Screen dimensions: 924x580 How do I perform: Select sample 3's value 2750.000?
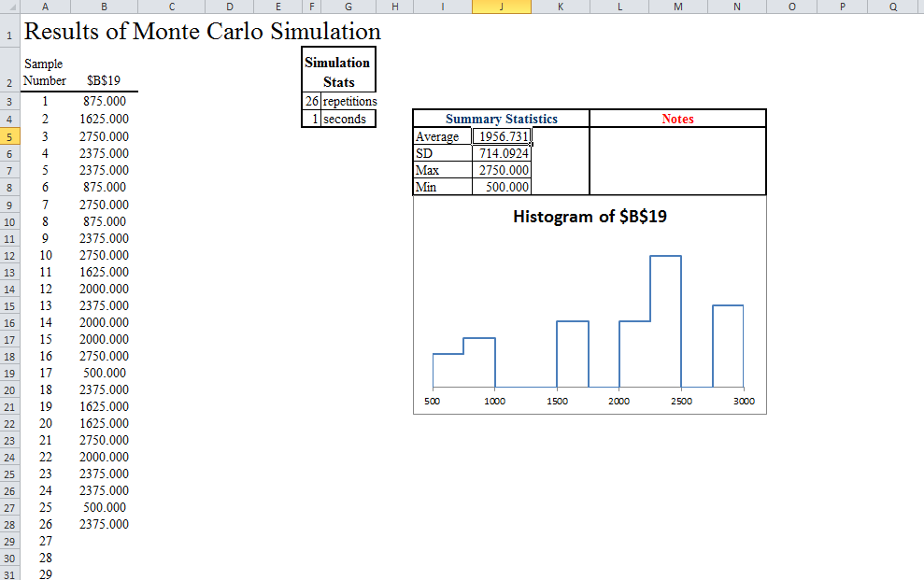pos(105,136)
